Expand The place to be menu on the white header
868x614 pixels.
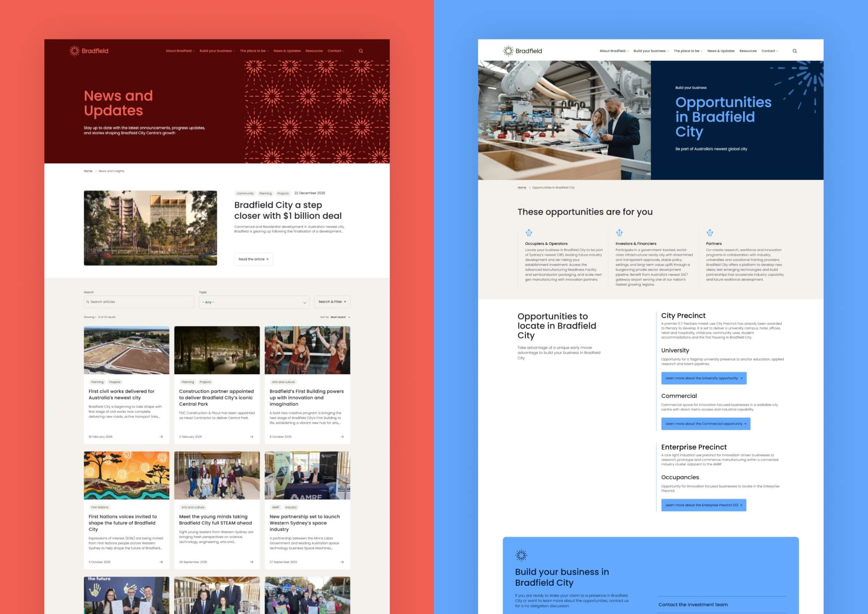[688, 51]
